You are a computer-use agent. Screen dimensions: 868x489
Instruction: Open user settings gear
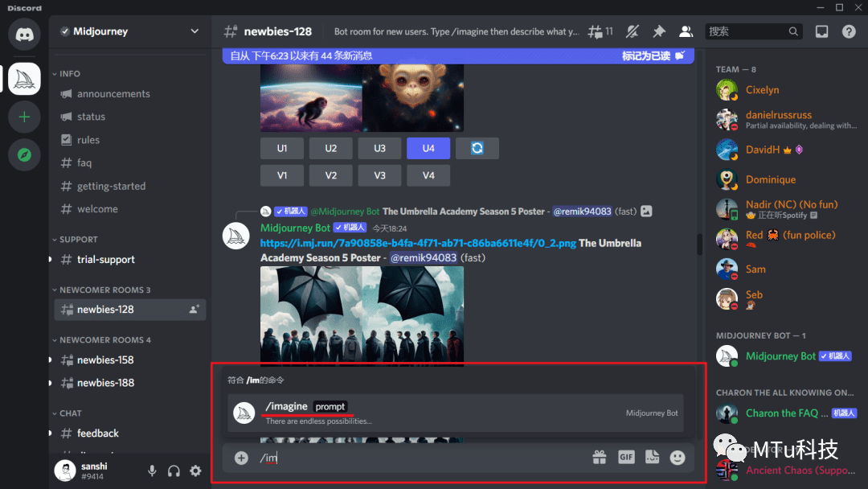point(195,471)
